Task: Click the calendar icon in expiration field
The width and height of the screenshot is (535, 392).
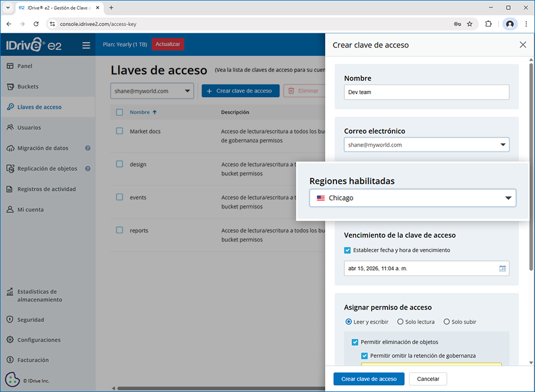Action: tap(502, 268)
